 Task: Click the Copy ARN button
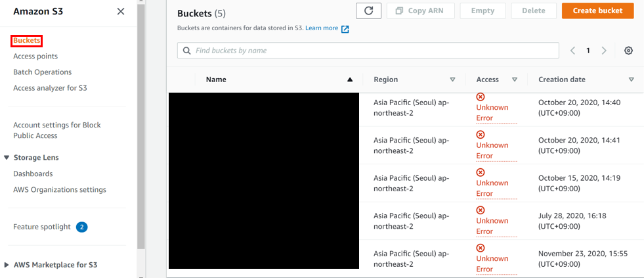(421, 11)
